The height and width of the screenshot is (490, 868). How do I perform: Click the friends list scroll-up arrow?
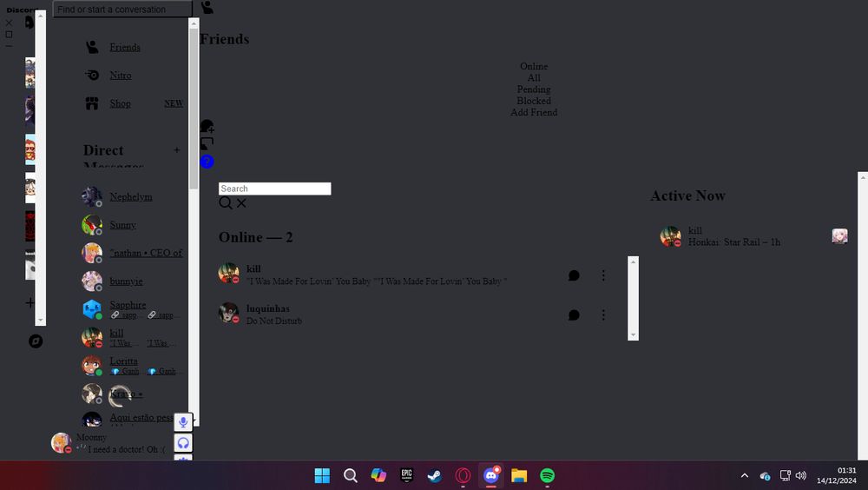pos(634,262)
